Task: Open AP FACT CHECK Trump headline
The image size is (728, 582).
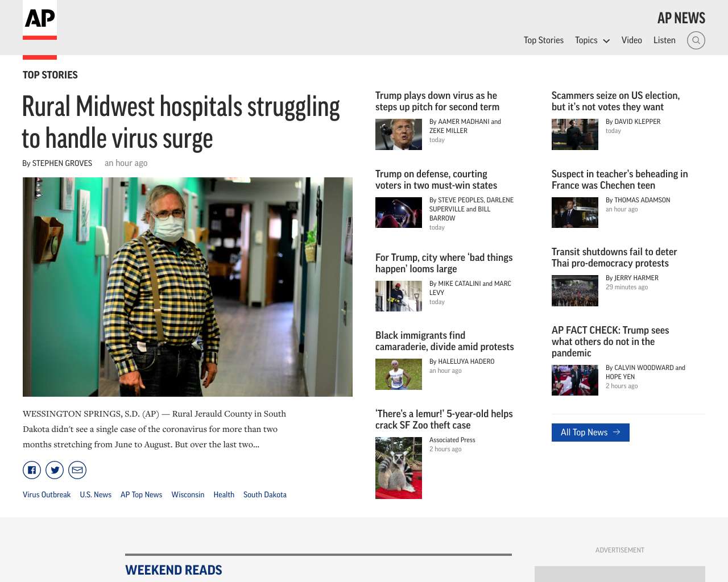Action: 610,342
